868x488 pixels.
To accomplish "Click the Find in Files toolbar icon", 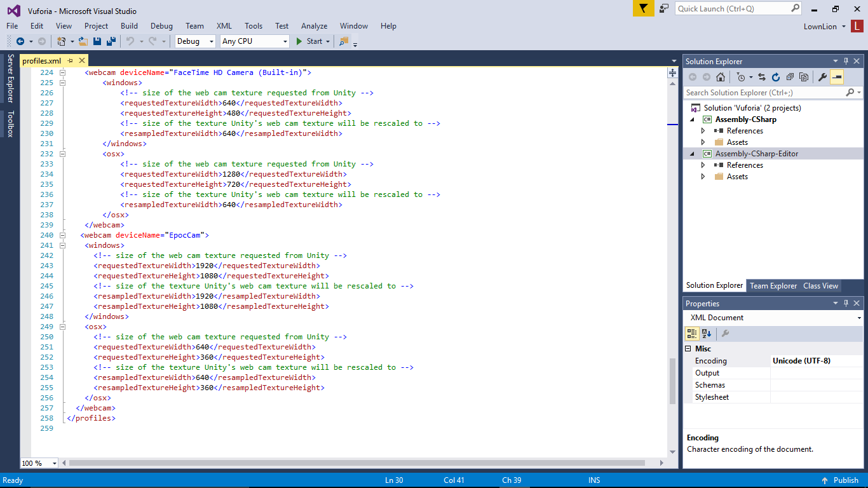I will click(x=344, y=41).
